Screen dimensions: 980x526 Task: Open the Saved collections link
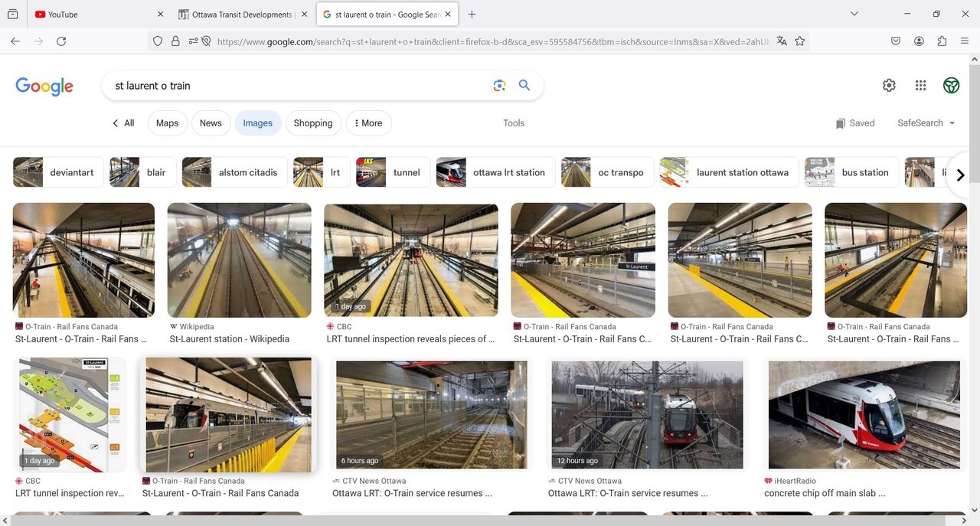855,123
